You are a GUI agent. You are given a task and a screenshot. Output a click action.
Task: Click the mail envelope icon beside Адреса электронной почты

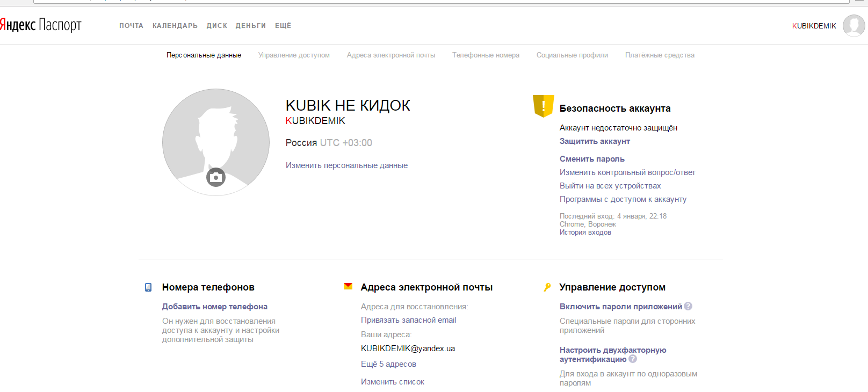(348, 287)
